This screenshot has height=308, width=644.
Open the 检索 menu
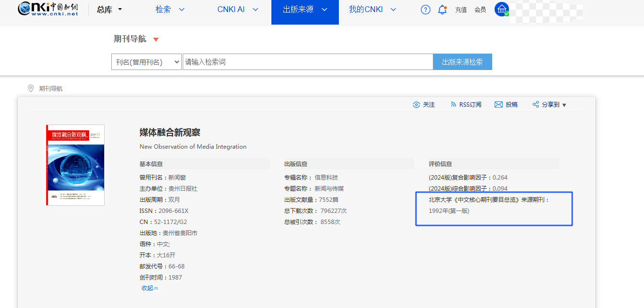[x=170, y=10]
